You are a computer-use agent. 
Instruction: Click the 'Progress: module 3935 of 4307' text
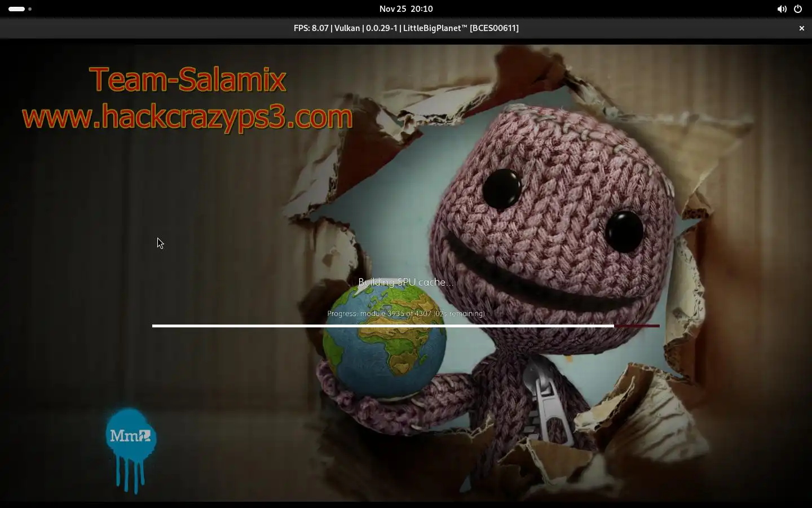(x=405, y=313)
